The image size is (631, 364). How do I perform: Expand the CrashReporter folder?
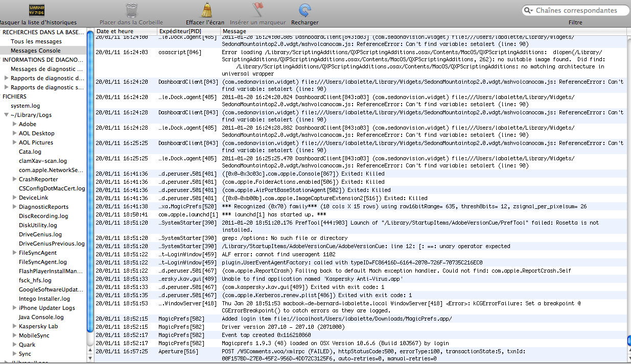[x=15, y=179]
